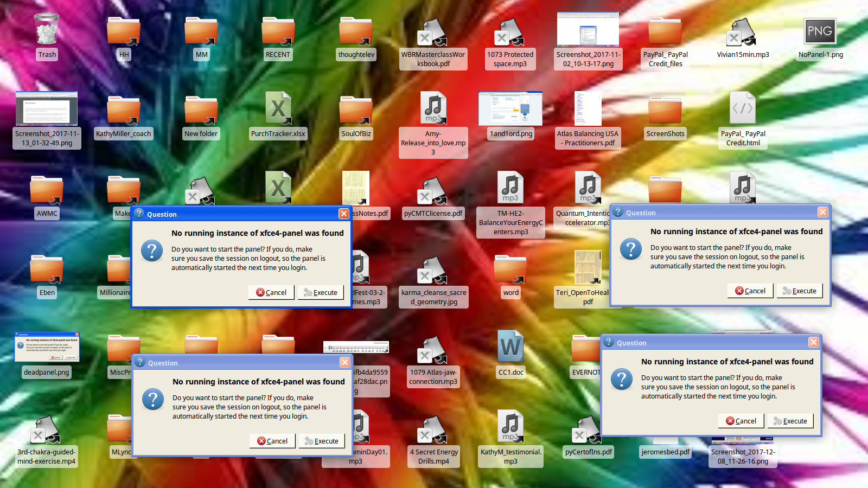Open the AWMC folder
The height and width of the screenshot is (488, 868).
(47, 190)
